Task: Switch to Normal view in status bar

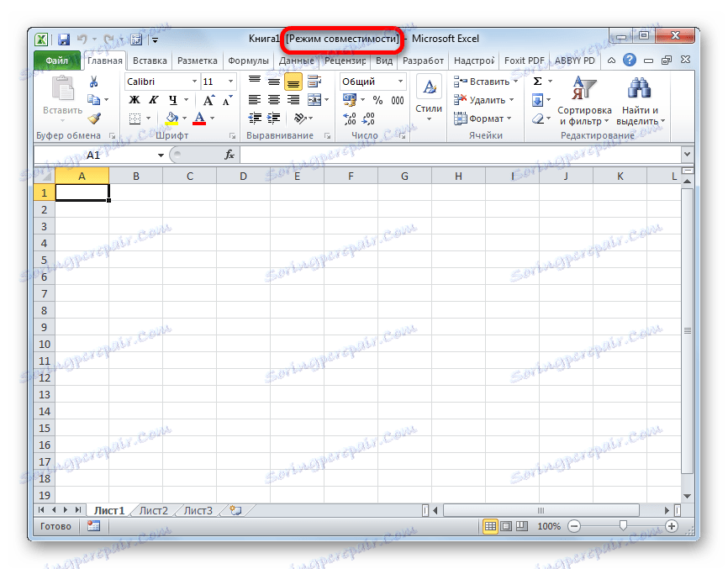Action: pos(490,526)
